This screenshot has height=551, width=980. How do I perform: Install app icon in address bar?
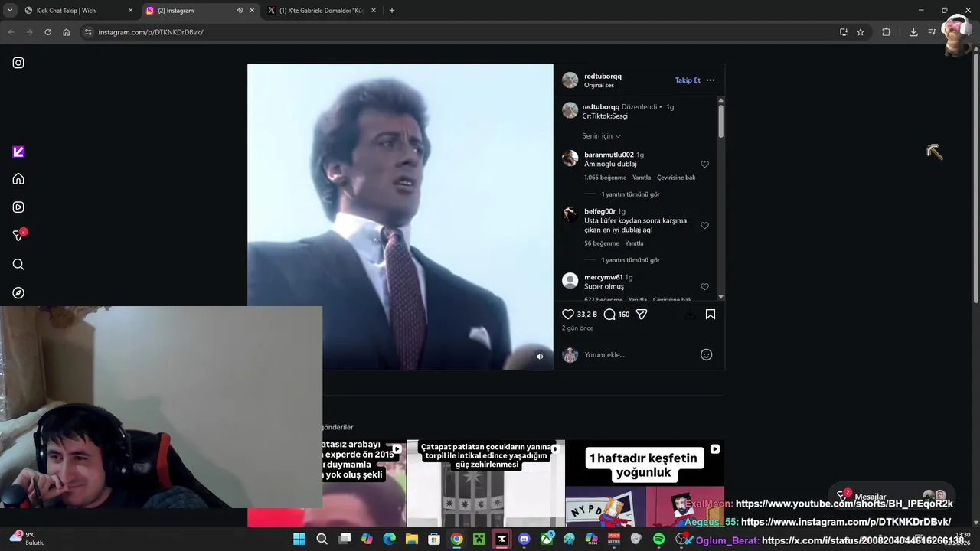[x=844, y=32]
